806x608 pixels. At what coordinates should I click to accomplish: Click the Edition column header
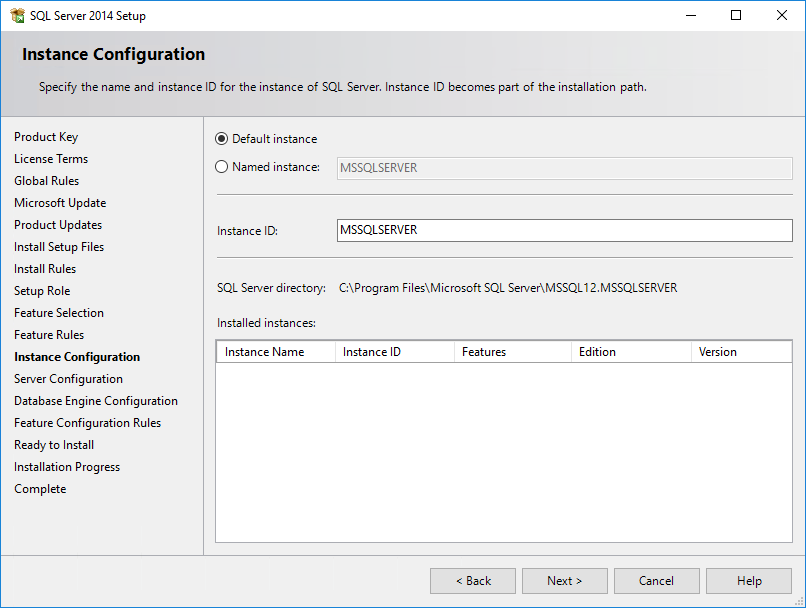coord(631,352)
